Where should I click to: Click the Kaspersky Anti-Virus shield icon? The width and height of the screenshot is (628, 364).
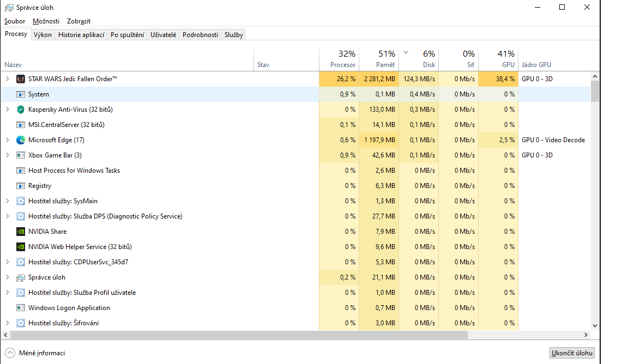[21, 110]
